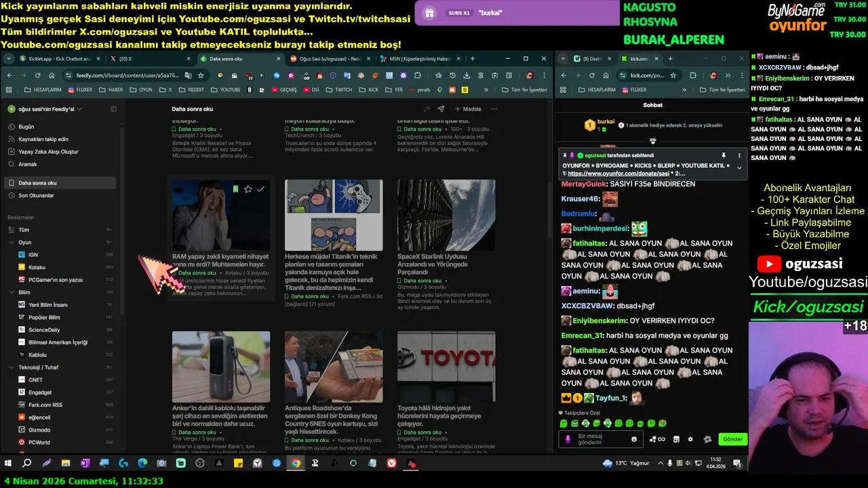This screenshot has height=488, width=868.
Task: Open the board more options ellipsis
Action: [494, 109]
